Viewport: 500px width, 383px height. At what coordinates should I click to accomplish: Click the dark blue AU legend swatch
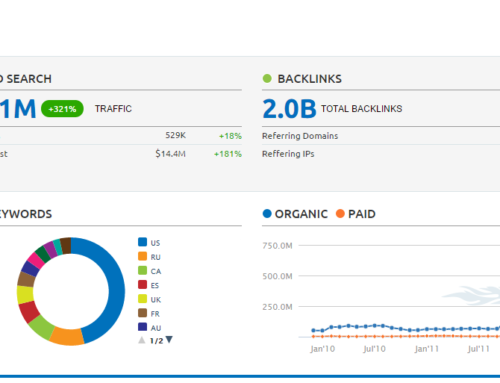142,327
